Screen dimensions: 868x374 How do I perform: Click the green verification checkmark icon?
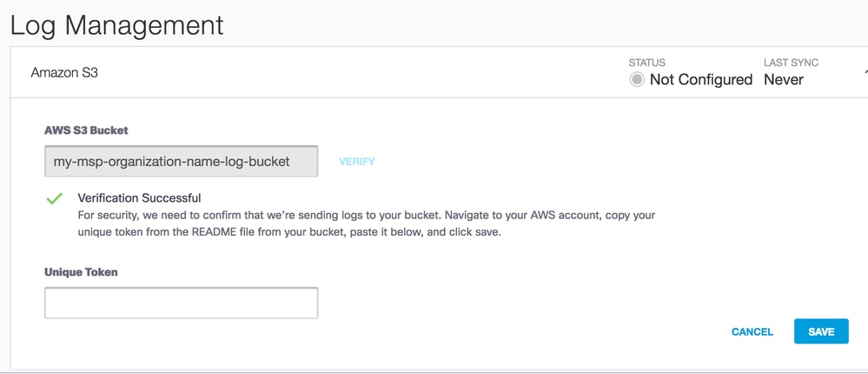pyautogui.click(x=54, y=199)
